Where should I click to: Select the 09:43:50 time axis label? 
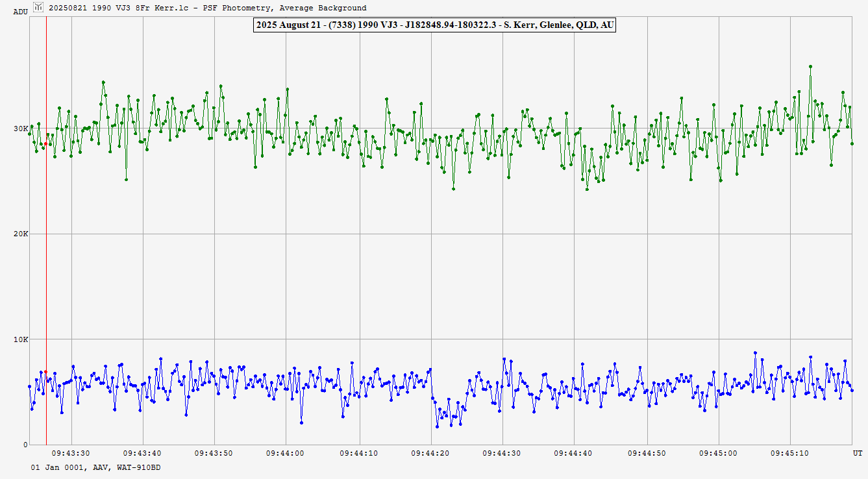(x=215, y=454)
